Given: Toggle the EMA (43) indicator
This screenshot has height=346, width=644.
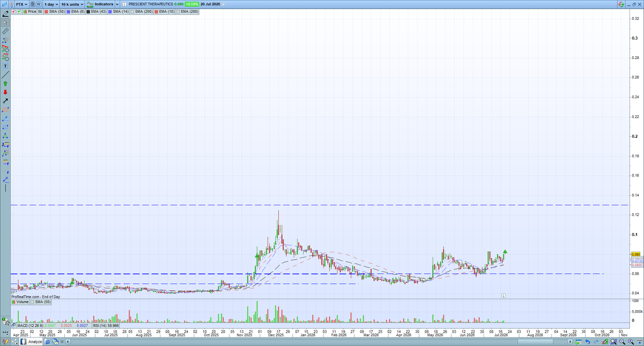Looking at the screenshot, I should pos(96,11).
